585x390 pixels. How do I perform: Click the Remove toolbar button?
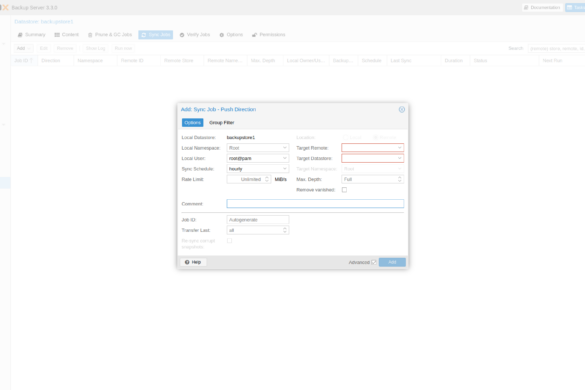click(x=65, y=48)
